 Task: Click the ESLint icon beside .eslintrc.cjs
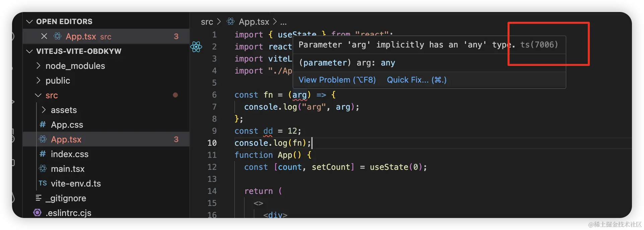click(x=37, y=213)
